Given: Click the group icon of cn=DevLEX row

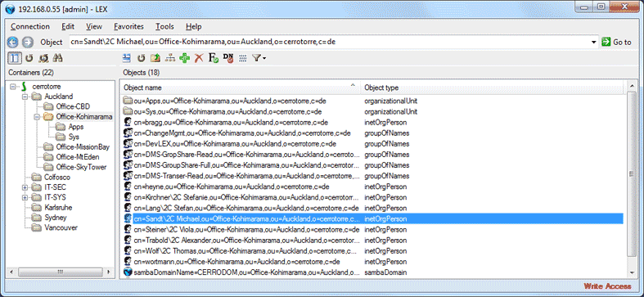Looking at the screenshot, I should coord(128,143).
